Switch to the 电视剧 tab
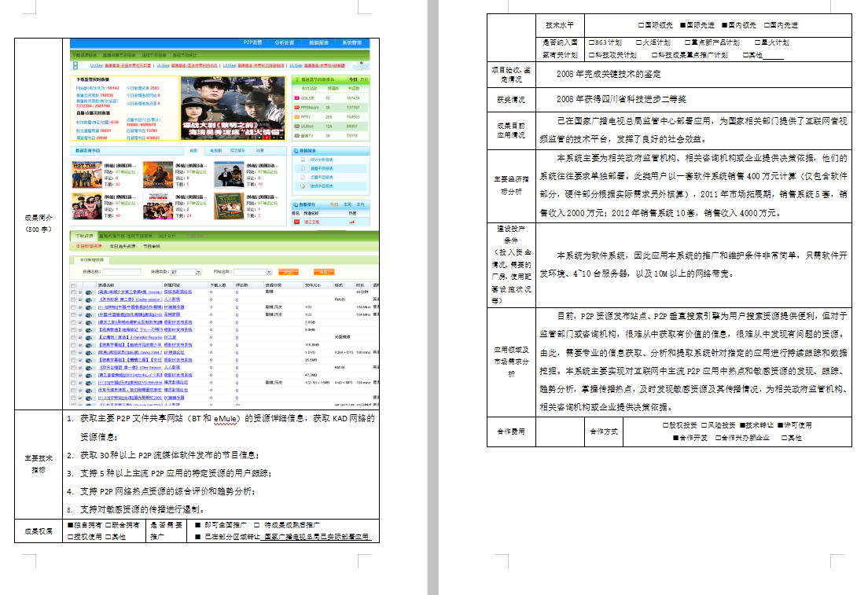868x595 pixels. (215, 149)
